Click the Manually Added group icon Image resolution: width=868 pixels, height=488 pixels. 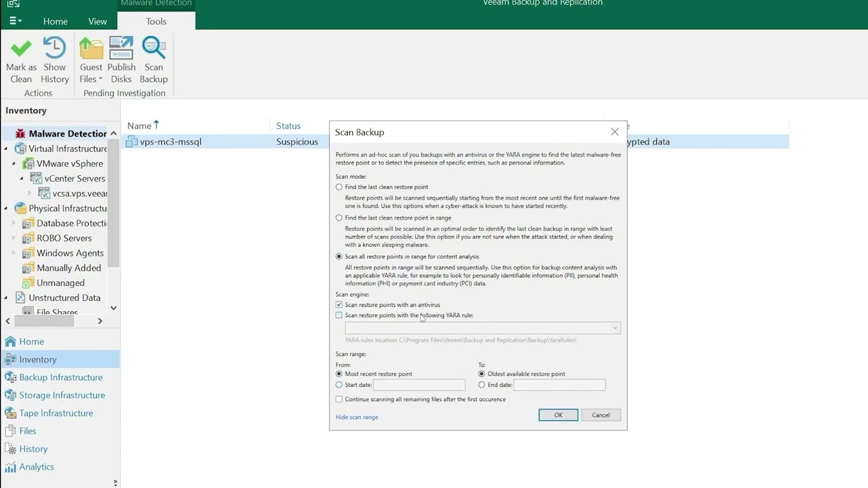point(28,268)
